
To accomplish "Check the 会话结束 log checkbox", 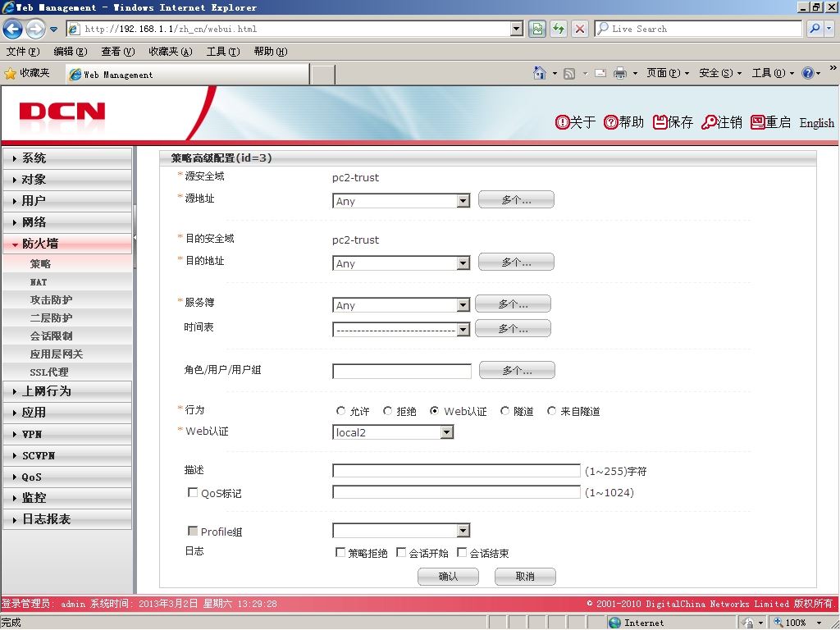I will tap(461, 552).
